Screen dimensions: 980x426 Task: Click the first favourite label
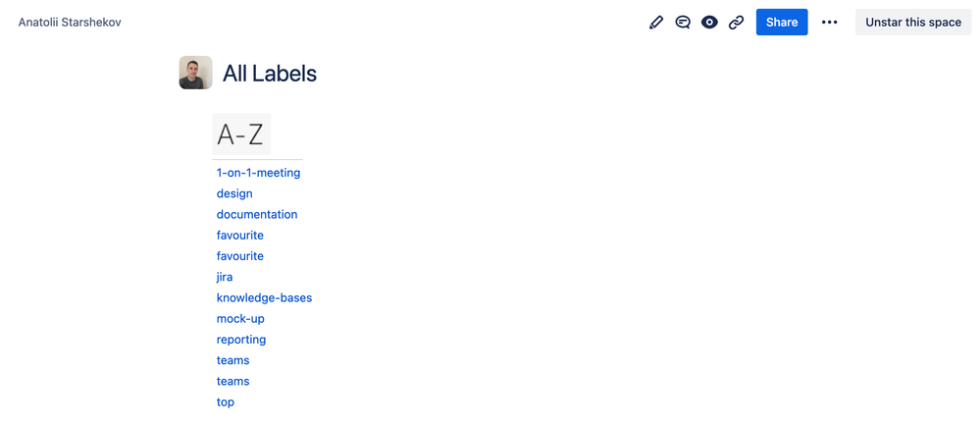coord(240,236)
